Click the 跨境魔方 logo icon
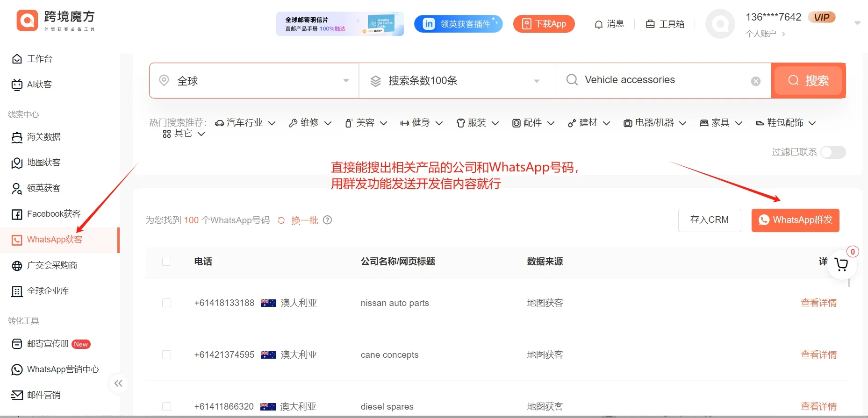Viewport: 868px width, 418px height. click(x=27, y=21)
